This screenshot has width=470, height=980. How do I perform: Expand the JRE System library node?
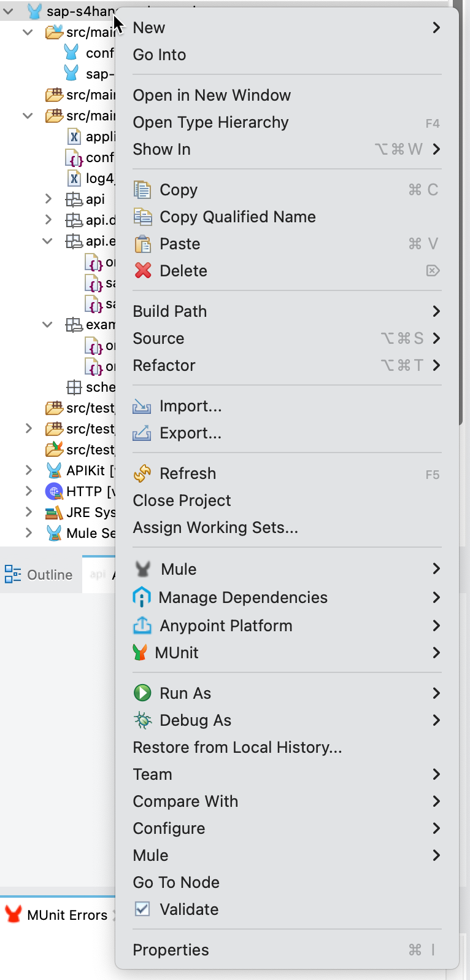pyautogui.click(x=28, y=512)
